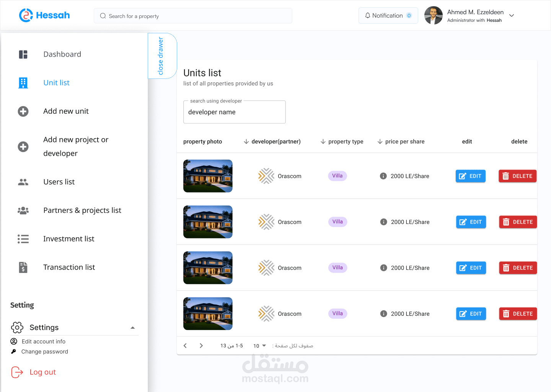Click the notification bell icon

(x=368, y=16)
